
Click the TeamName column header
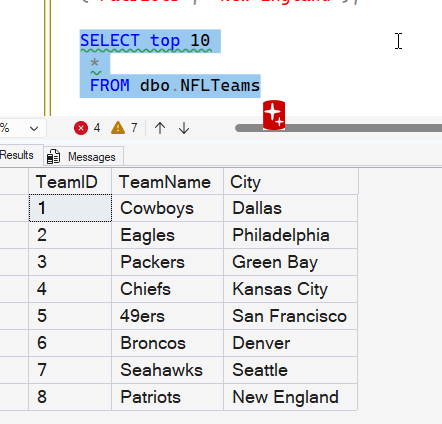167,182
